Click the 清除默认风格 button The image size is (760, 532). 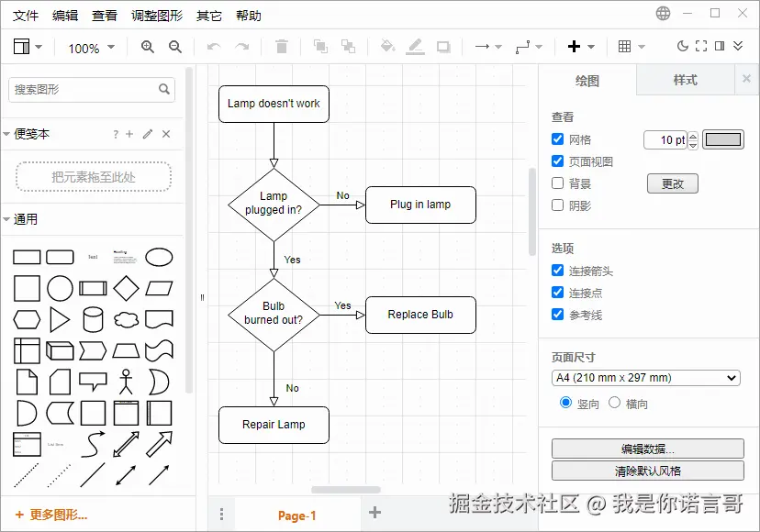pos(647,471)
